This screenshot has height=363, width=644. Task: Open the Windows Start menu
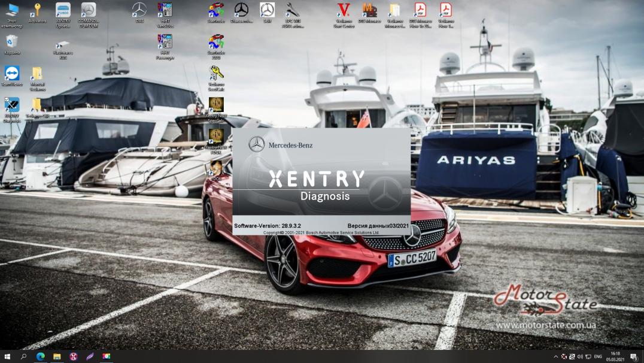8,356
